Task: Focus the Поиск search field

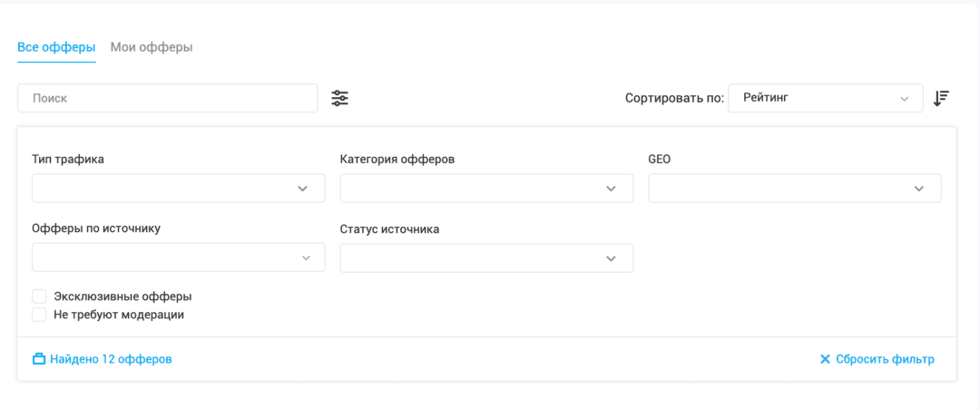Action: (x=168, y=98)
